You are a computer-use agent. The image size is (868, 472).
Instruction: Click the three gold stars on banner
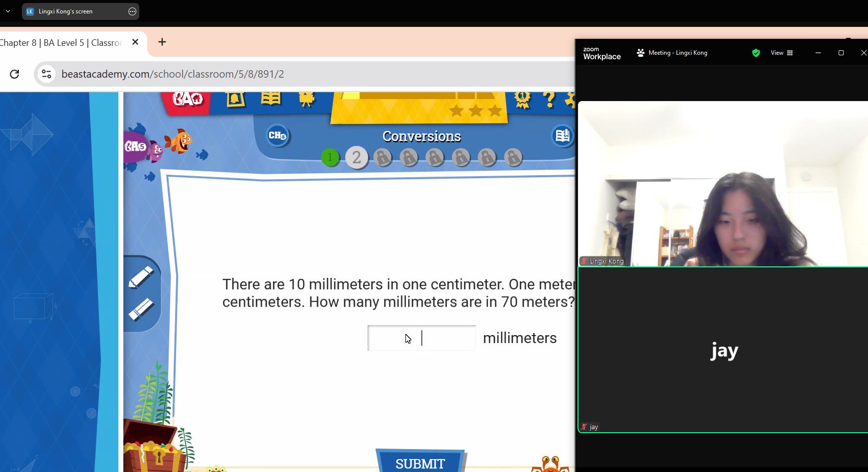coord(475,110)
